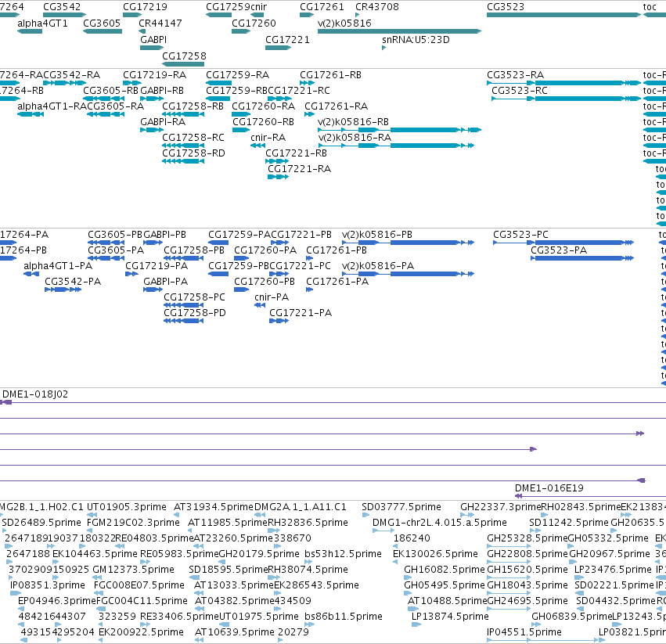Image resolution: width=666 pixels, height=644 pixels.
Task: Click the CG17260-RA transcript
Action: [x=241, y=114]
